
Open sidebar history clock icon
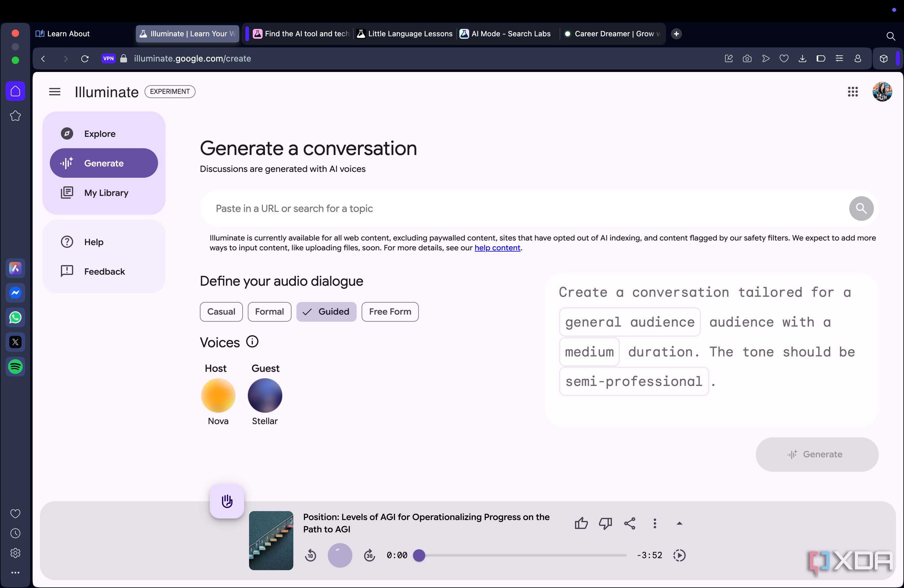click(16, 533)
